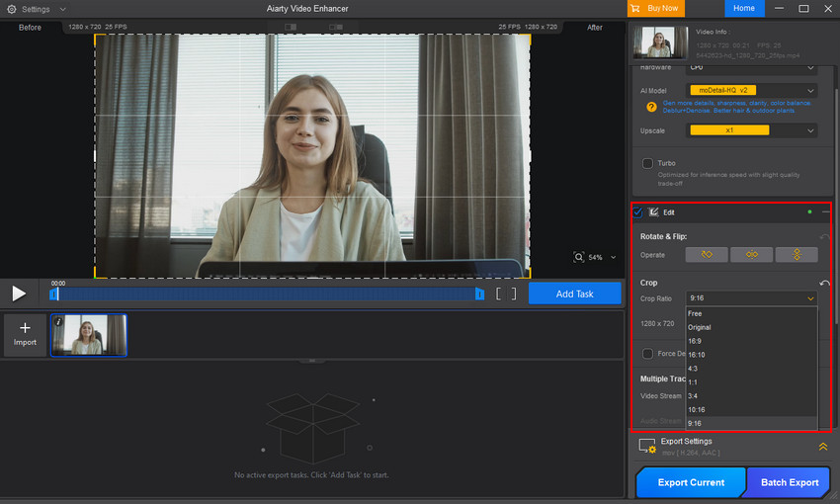Click the top-left crop corner handle
This screenshot has width=840, height=504.
pos(97,37)
